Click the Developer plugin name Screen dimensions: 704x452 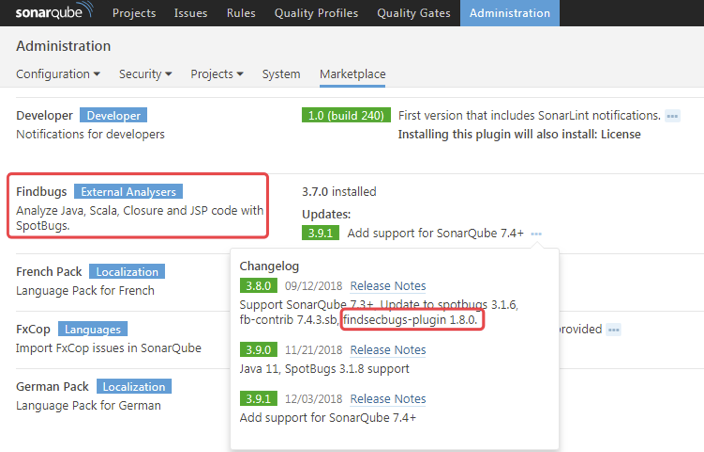[x=44, y=115]
